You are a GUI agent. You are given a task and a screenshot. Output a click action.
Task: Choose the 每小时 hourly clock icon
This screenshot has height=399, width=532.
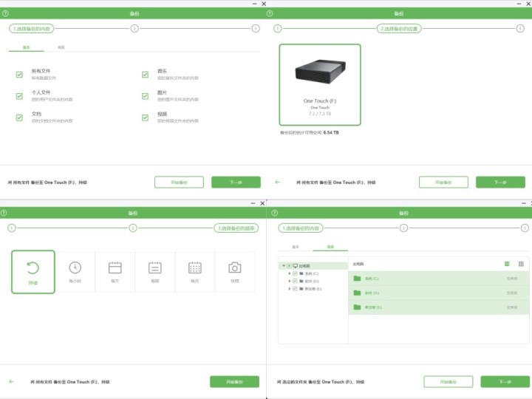pos(75,268)
